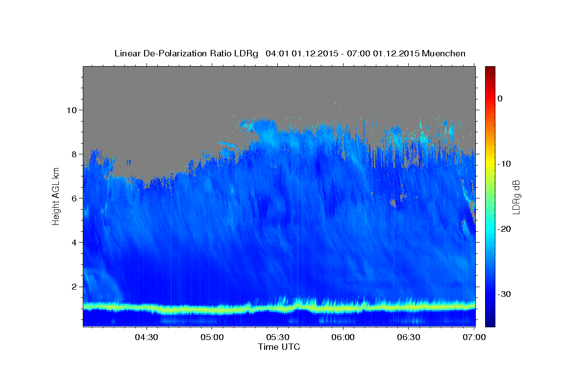
Task: Click the 07:00 time tick label
Action: click(x=474, y=338)
